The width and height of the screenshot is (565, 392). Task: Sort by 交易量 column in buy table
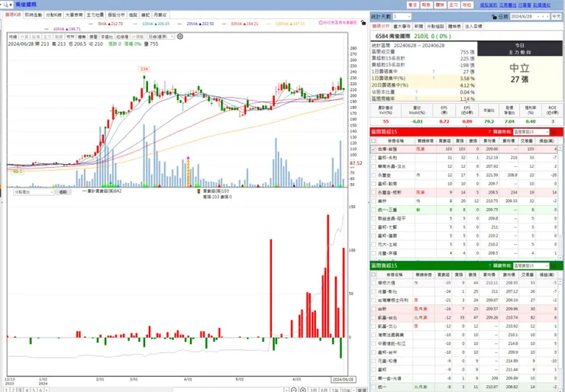click(x=527, y=141)
